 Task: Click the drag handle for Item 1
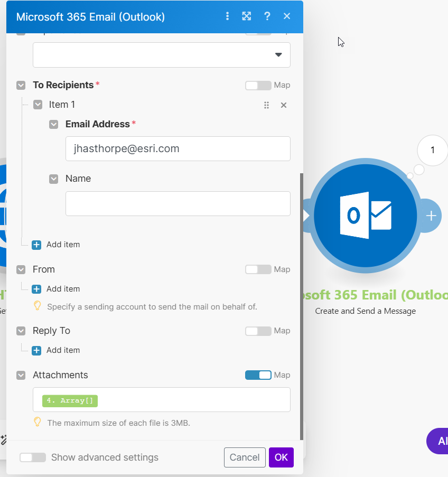[x=266, y=105]
